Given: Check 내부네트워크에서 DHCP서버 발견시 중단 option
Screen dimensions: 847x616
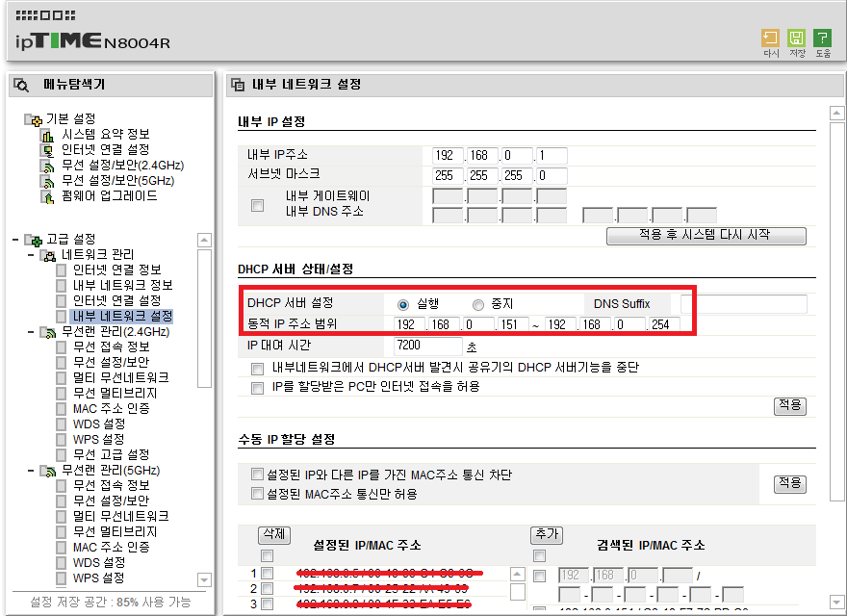Looking at the screenshot, I should tap(258, 369).
